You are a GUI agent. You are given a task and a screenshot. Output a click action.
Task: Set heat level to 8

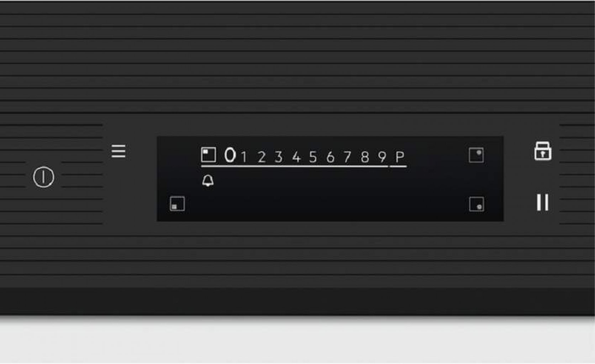365,157
